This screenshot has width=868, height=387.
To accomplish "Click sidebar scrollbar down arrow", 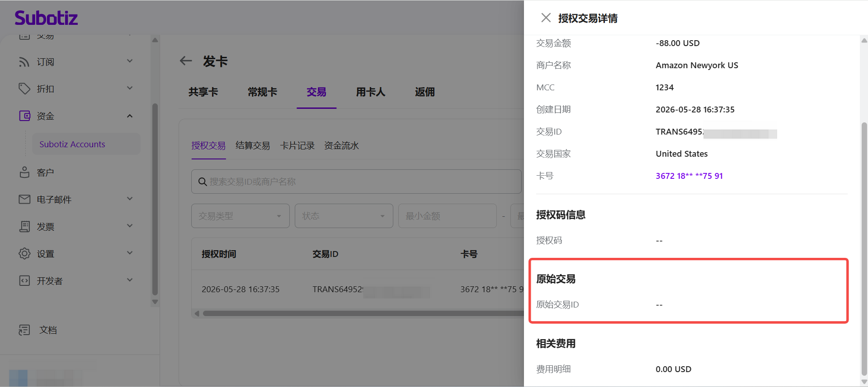I will click(155, 302).
